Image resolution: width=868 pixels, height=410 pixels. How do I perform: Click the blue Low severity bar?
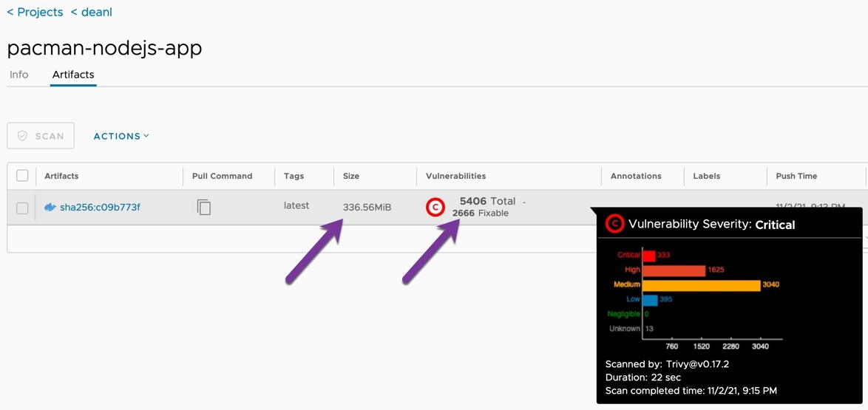(649, 299)
